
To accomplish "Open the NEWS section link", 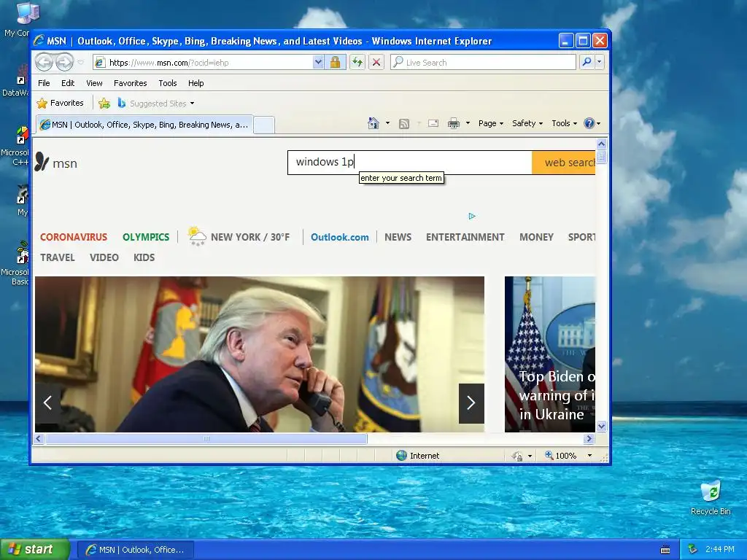I will tap(398, 237).
